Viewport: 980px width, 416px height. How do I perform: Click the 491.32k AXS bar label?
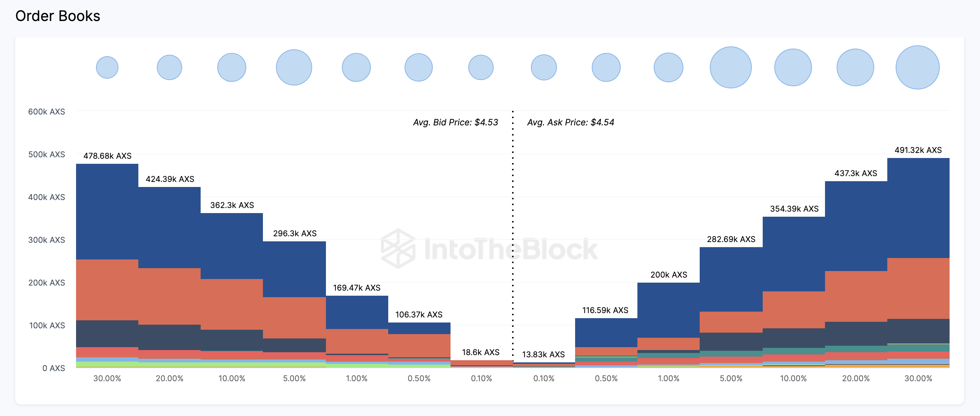tap(918, 150)
